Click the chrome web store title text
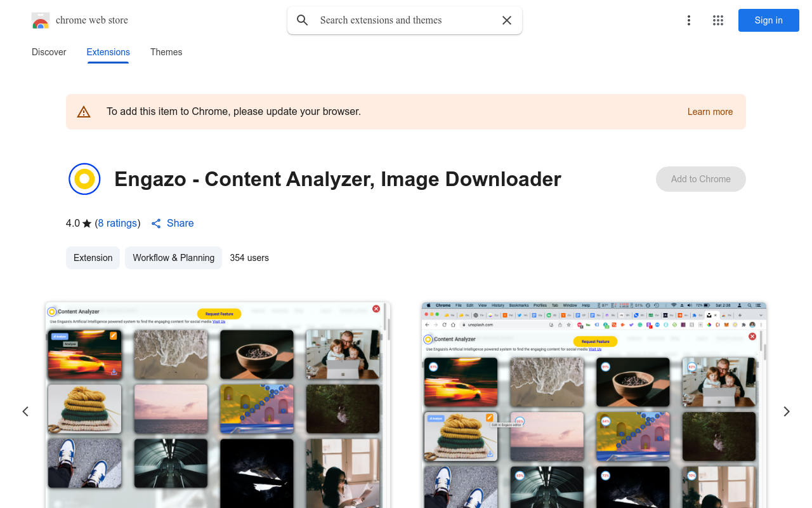The height and width of the screenshot is (508, 812). [92, 20]
